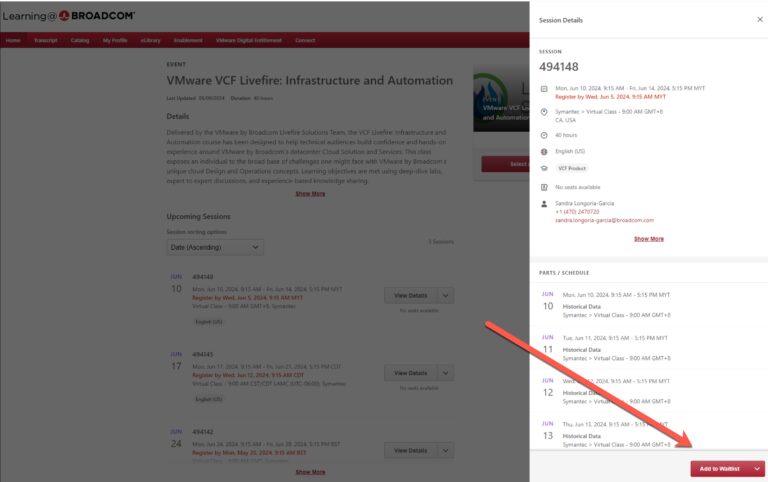The image size is (768, 482).
Task: Open the Add to Waitlist dropdown arrow
Action: [x=757, y=469]
